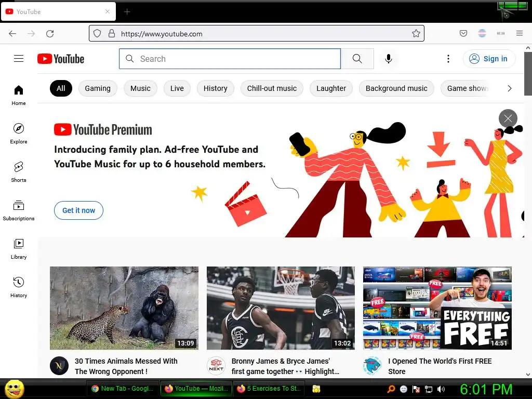The width and height of the screenshot is (532, 399).
Task: Open History in the sidebar
Action: tap(19, 287)
